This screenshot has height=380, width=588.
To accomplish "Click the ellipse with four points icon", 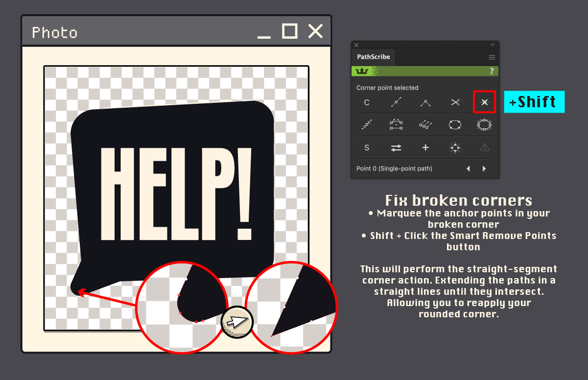I will (455, 125).
